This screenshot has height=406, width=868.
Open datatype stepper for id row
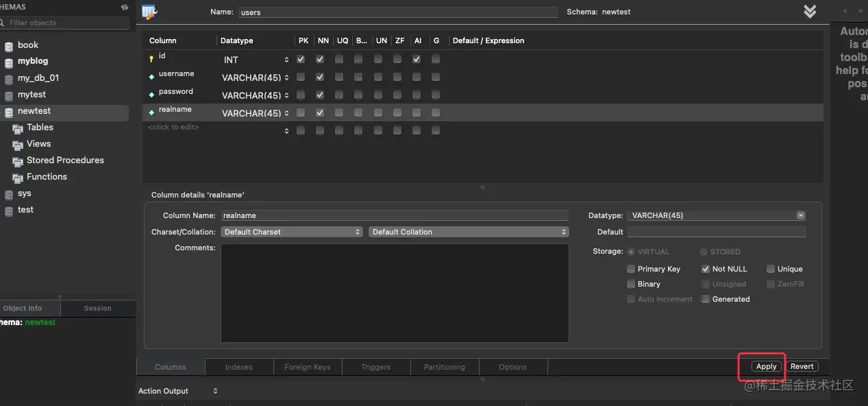click(286, 60)
